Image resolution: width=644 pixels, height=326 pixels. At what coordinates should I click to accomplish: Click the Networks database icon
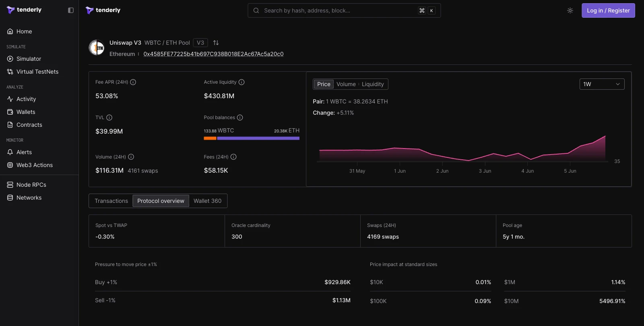(x=10, y=198)
